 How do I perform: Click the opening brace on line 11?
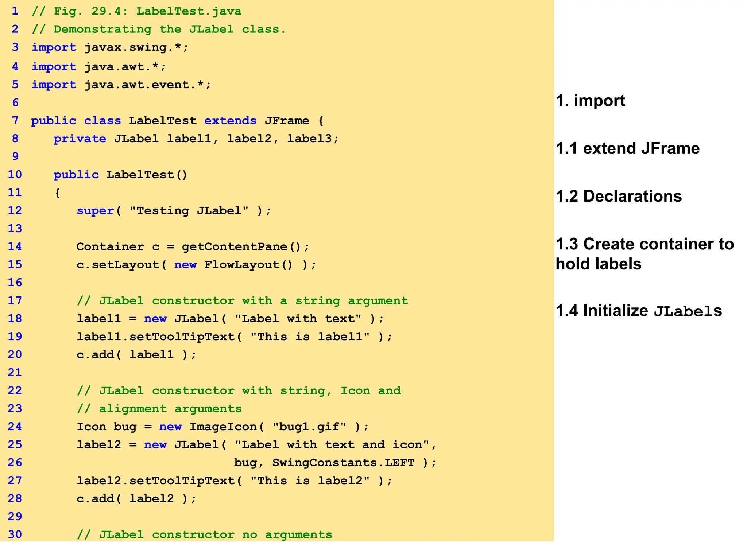click(57, 193)
